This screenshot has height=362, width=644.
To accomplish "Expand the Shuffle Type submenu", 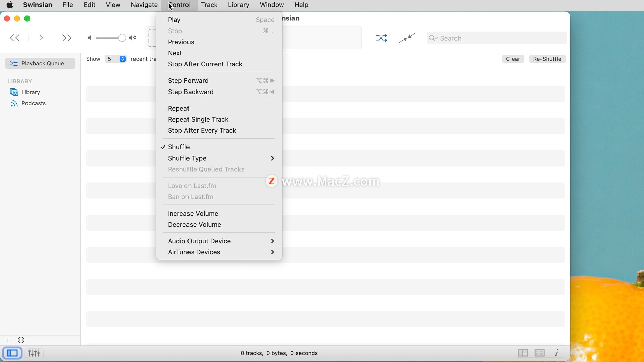I will pos(219,158).
